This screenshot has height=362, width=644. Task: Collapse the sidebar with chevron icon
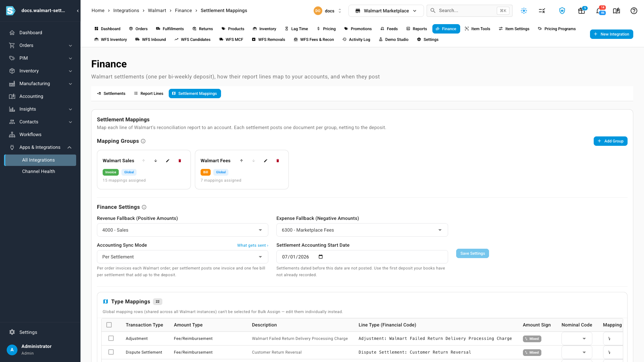78,11
